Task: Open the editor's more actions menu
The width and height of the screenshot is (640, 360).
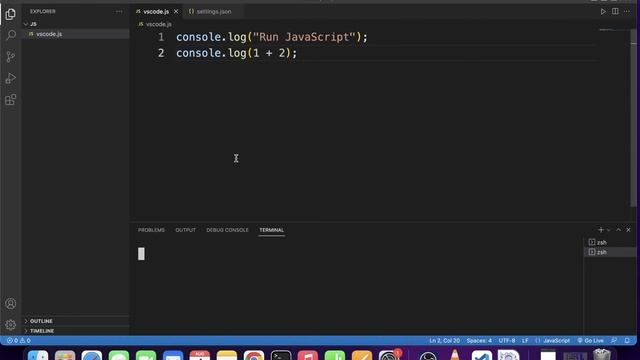Action: (x=627, y=11)
